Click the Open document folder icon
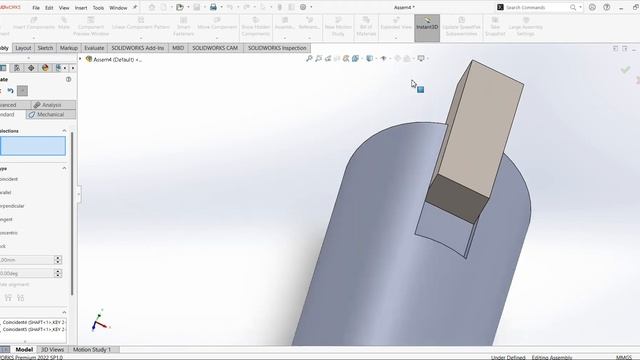The image size is (640, 360). pyautogui.click(x=180, y=7)
